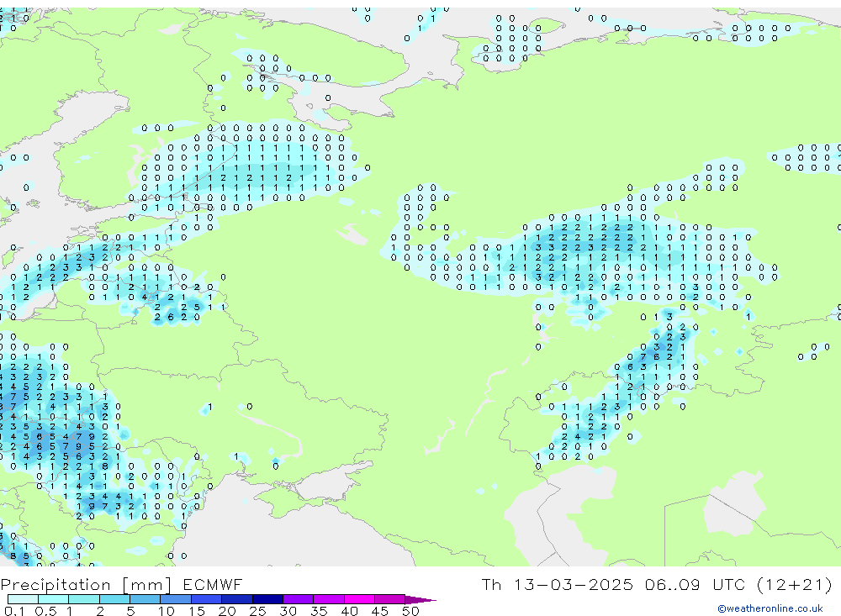The width and height of the screenshot is (841, 616).
Task: Pick the blue swatch between 15 and 20
Action: pos(207,599)
